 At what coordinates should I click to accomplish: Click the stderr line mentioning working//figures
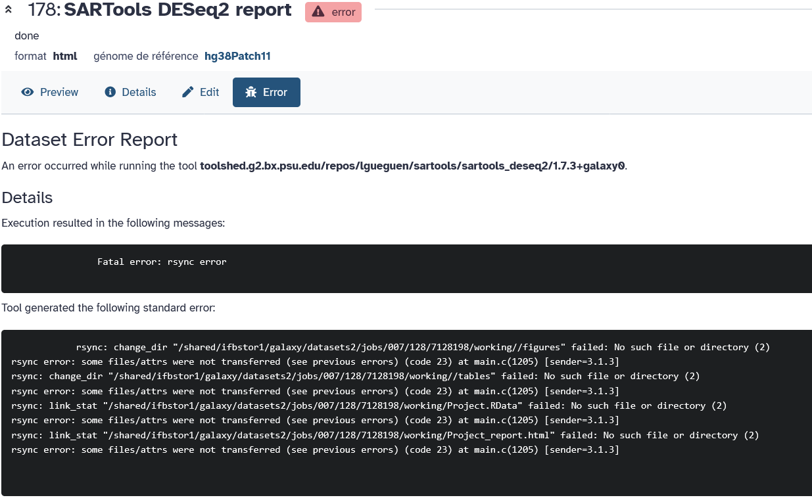(422, 347)
